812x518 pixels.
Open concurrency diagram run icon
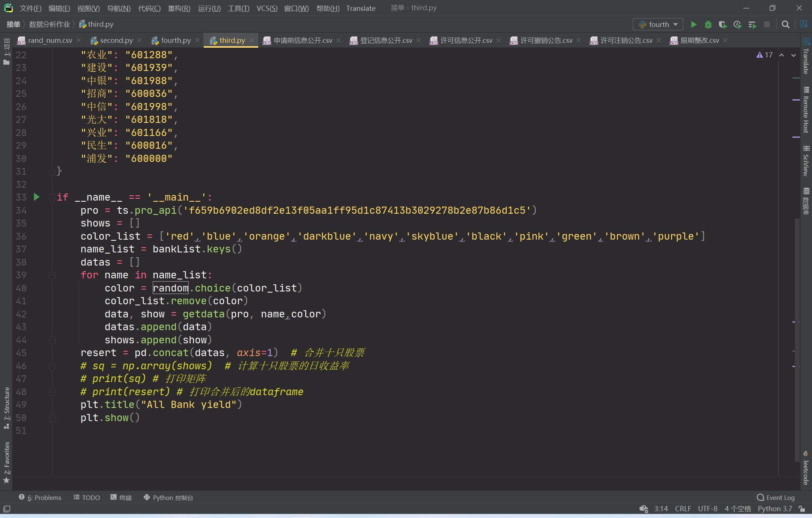pyautogui.click(x=752, y=24)
